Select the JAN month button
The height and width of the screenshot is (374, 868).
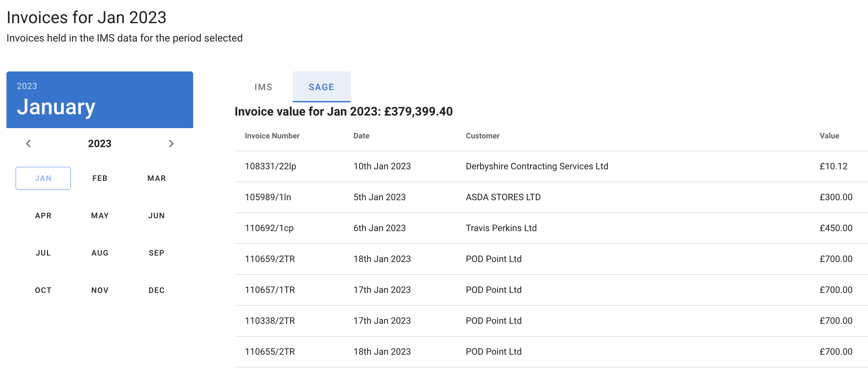(x=43, y=178)
